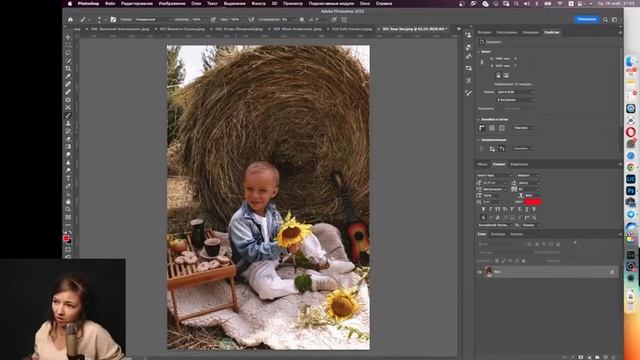Switch to the Коррекция tab
This screenshot has height=360, width=640.
[519, 164]
